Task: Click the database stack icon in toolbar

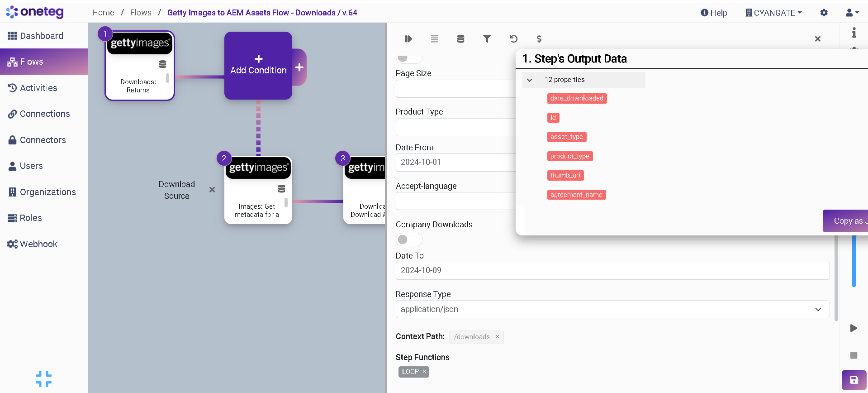Action: 460,39
